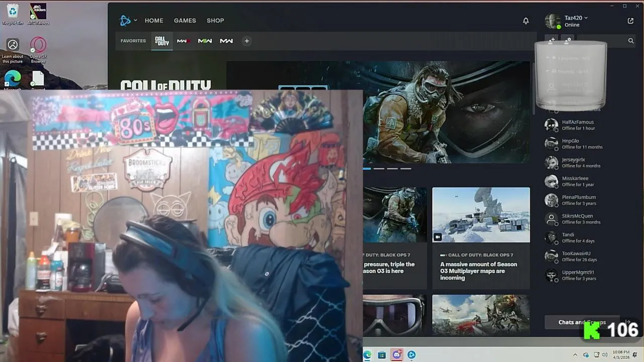644x362 pixels.
Task: Click the Microsoft Edge taskbar icon
Action: [x=367, y=355]
